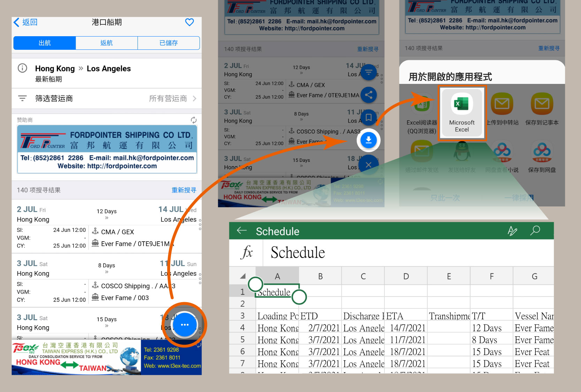Click the formula bar showing Schedule
581x392 pixels.
pyautogui.click(x=408, y=252)
